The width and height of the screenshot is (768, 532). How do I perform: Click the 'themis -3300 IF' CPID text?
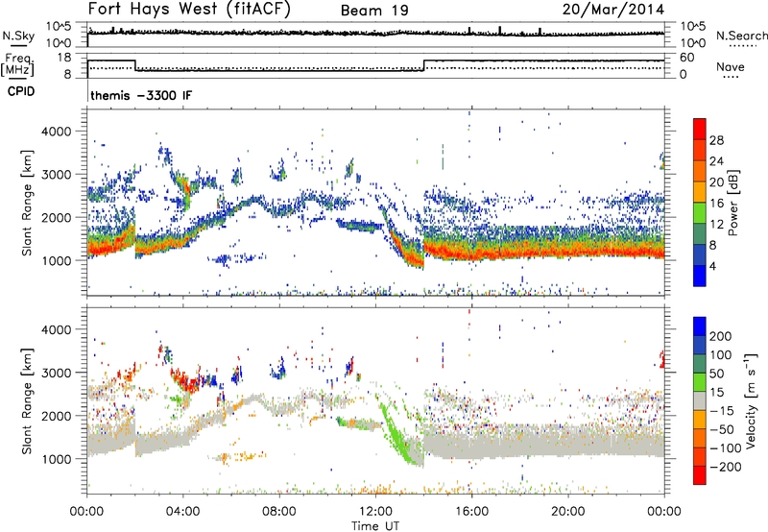tap(141, 95)
